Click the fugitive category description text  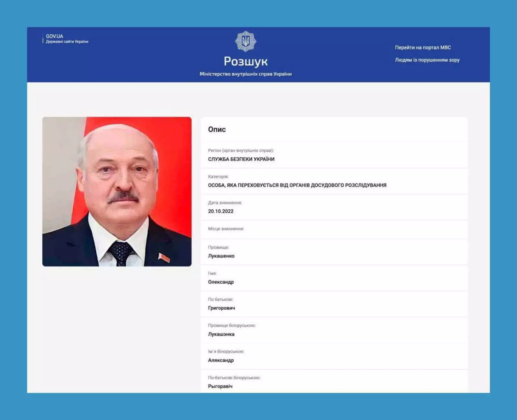[x=297, y=185]
